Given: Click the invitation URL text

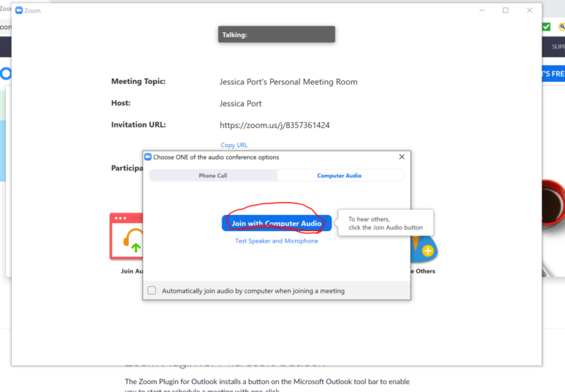Looking at the screenshot, I should tap(274, 125).
